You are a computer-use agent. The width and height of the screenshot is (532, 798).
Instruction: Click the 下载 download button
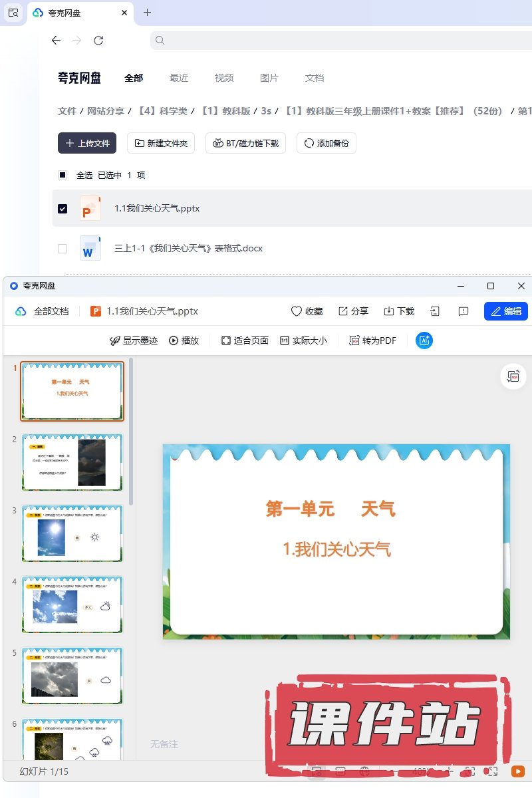pos(398,311)
